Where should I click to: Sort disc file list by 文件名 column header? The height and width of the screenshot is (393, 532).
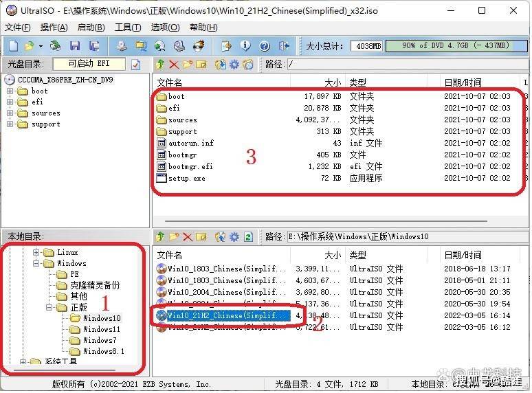point(222,82)
